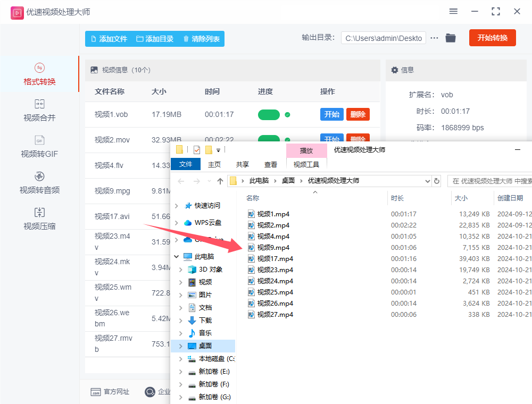Click 删除 for 视频1.vob
The height and width of the screenshot is (404, 532).
tap(358, 114)
